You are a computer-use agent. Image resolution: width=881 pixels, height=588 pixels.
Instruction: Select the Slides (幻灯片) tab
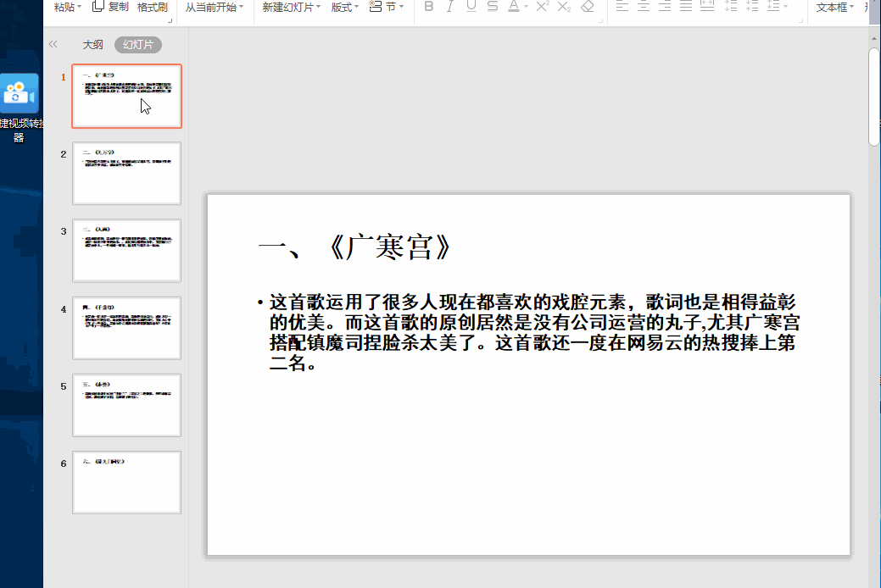[137, 45]
